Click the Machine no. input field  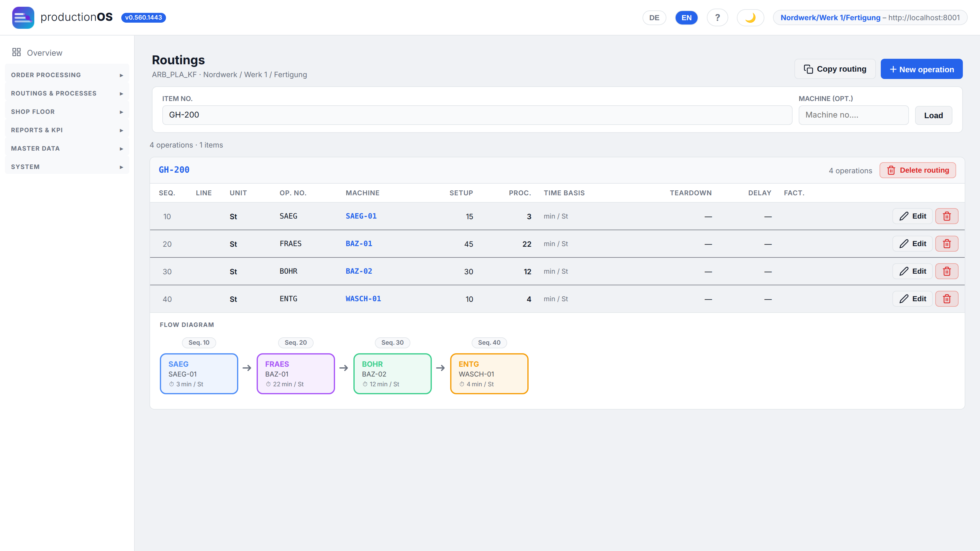(x=853, y=115)
